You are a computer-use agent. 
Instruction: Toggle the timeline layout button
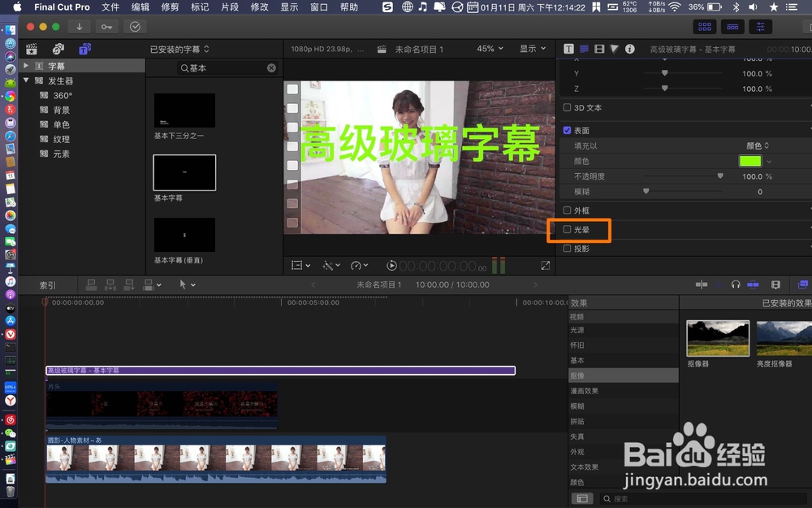click(732, 27)
